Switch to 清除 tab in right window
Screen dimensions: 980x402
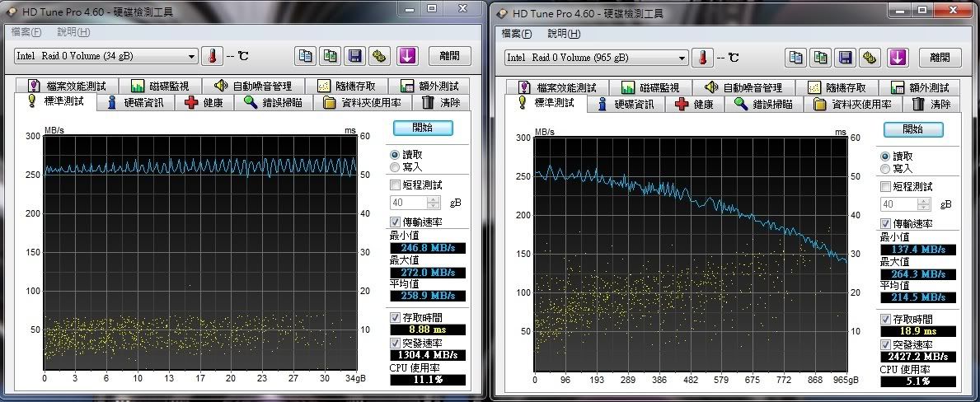tap(932, 104)
